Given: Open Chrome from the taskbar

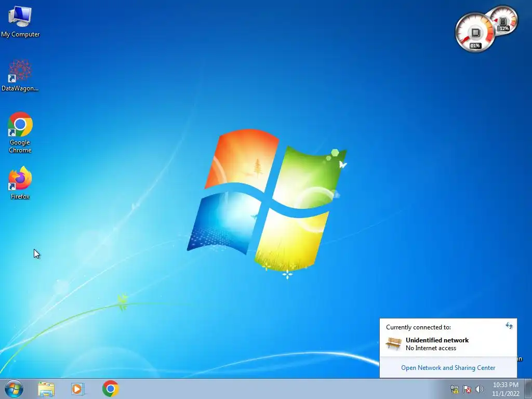Looking at the screenshot, I should (110, 389).
